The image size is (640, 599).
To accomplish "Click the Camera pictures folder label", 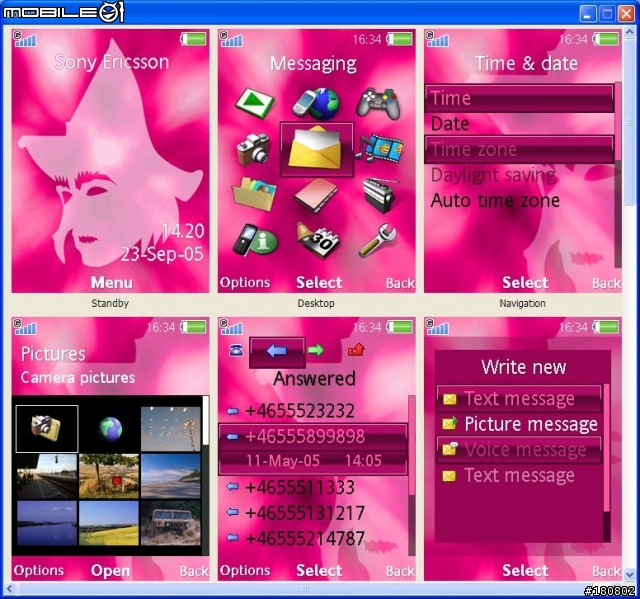I will click(78, 377).
